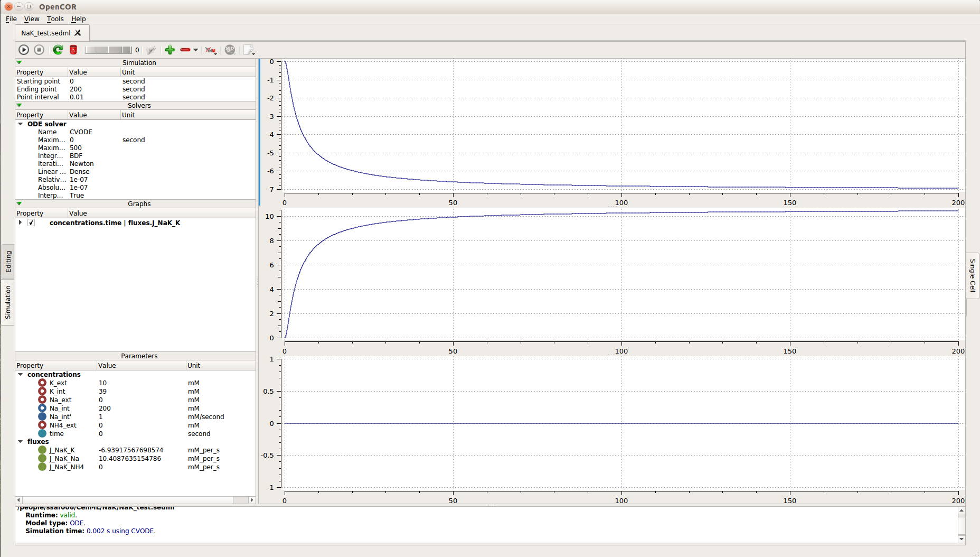Clear simulation data with red bin icon
Image resolution: width=980 pixels, height=557 pixels.
73,50
